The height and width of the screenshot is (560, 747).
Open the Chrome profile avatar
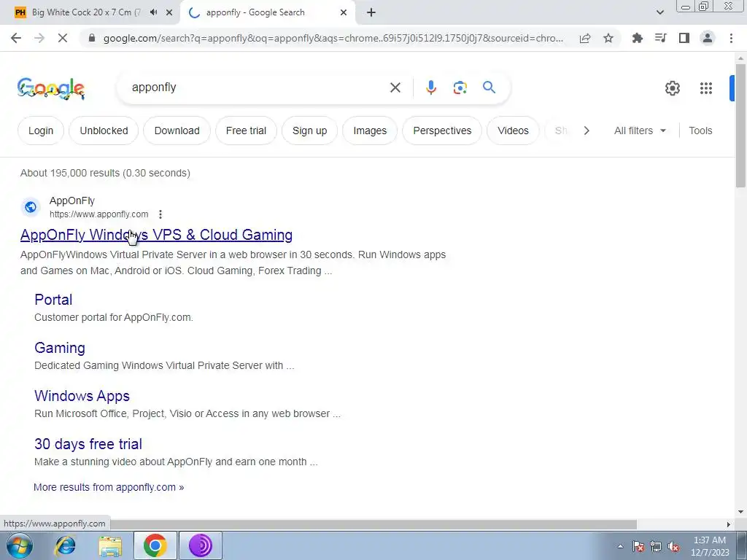pyautogui.click(x=708, y=38)
